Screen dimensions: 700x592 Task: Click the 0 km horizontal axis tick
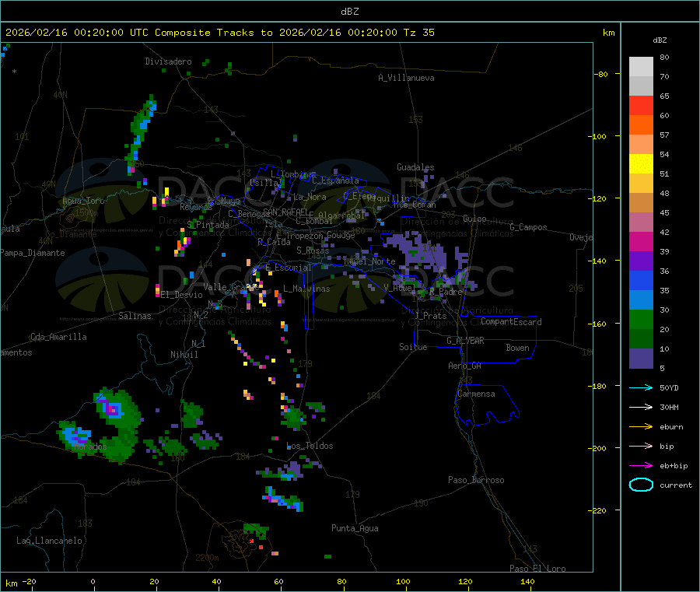[x=93, y=581]
